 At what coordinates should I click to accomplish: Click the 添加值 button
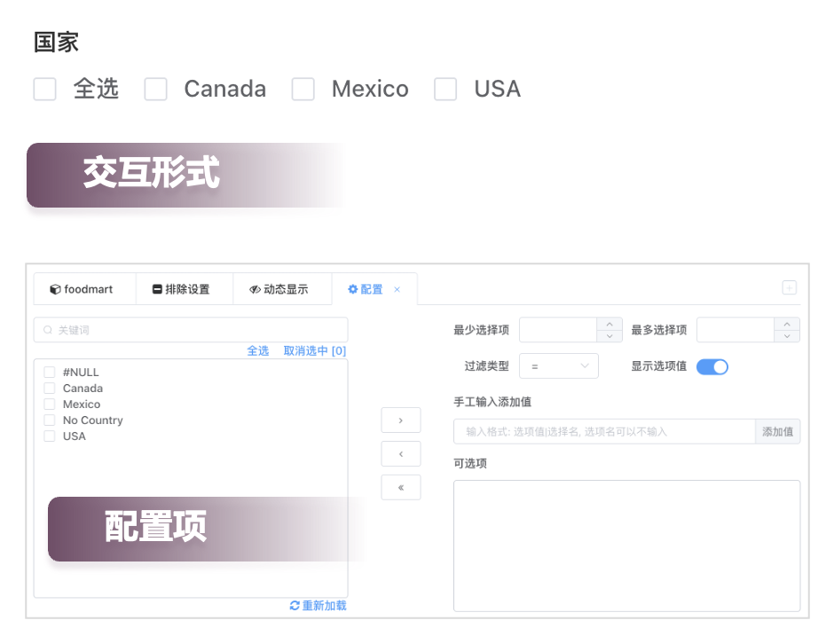(777, 431)
